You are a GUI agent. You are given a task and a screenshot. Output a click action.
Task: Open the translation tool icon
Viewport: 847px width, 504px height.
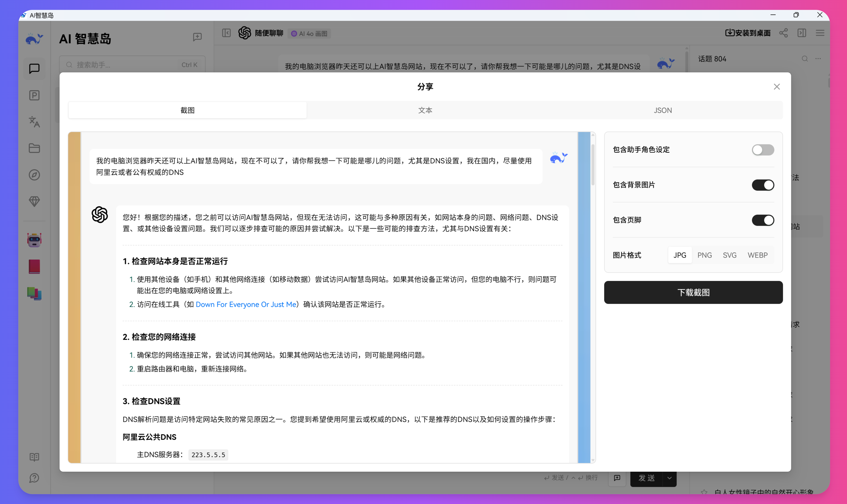pos(34,122)
